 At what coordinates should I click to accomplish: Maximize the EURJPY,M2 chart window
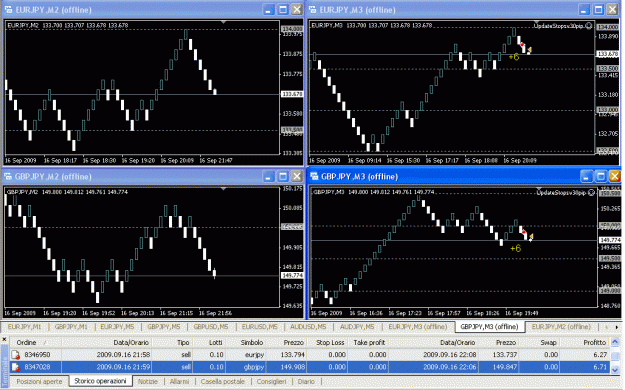pyautogui.click(x=283, y=10)
